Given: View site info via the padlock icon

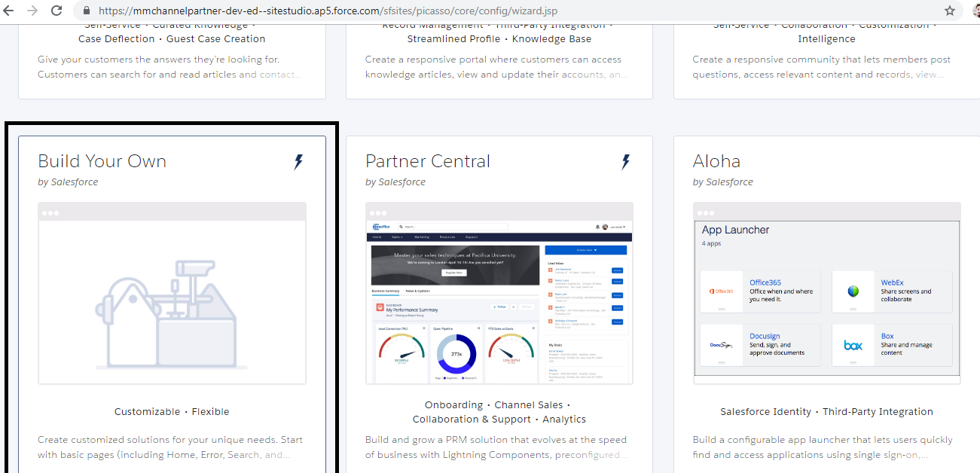Looking at the screenshot, I should click(85, 11).
